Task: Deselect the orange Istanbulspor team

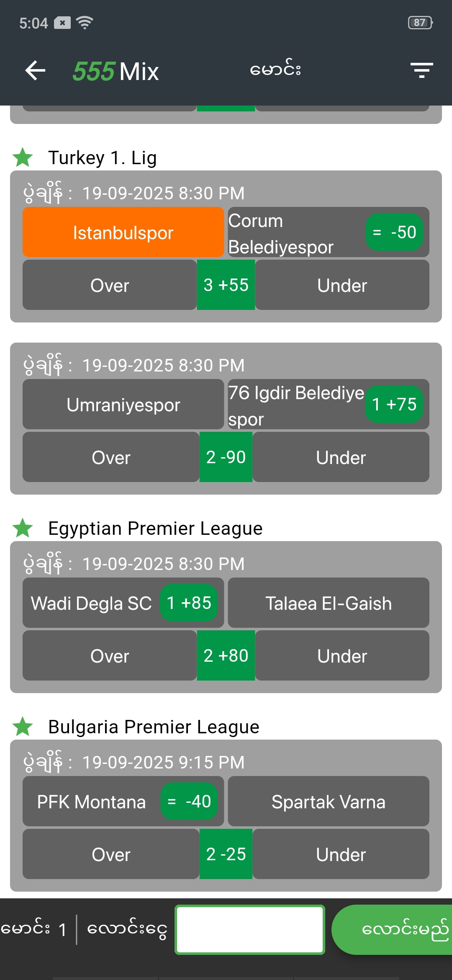Action: coord(123,232)
